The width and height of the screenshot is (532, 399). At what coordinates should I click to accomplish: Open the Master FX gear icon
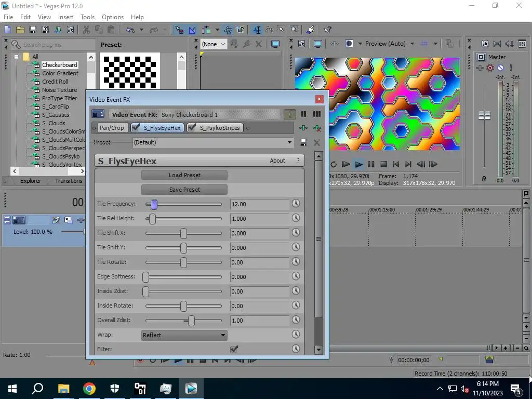[x=490, y=68]
